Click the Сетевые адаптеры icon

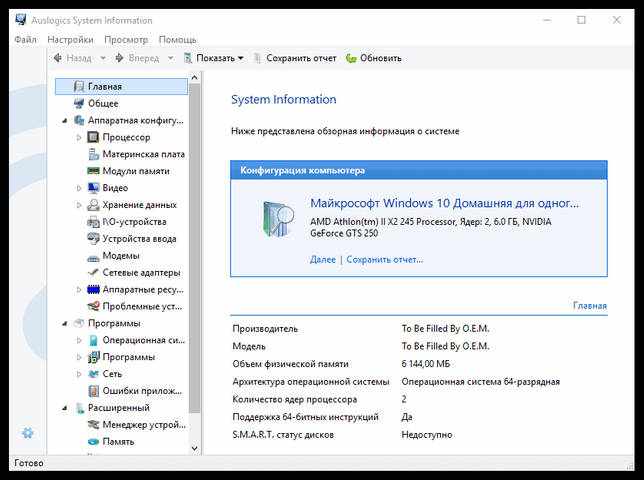click(x=93, y=272)
